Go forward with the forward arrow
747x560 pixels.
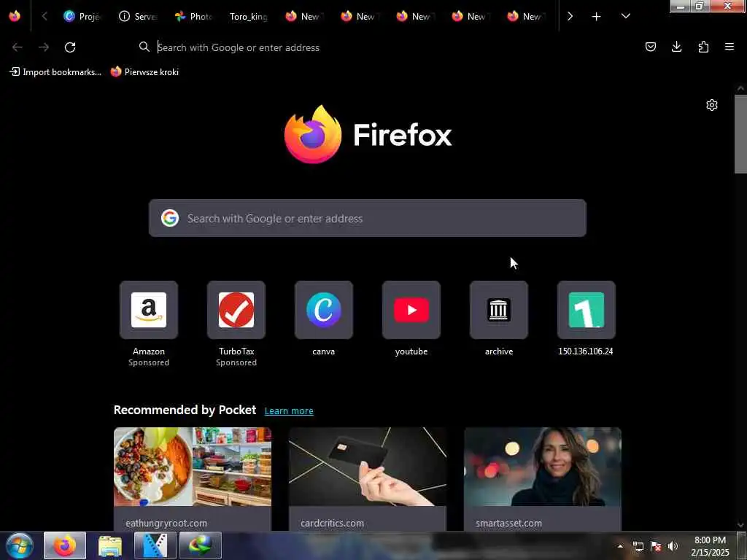point(43,47)
